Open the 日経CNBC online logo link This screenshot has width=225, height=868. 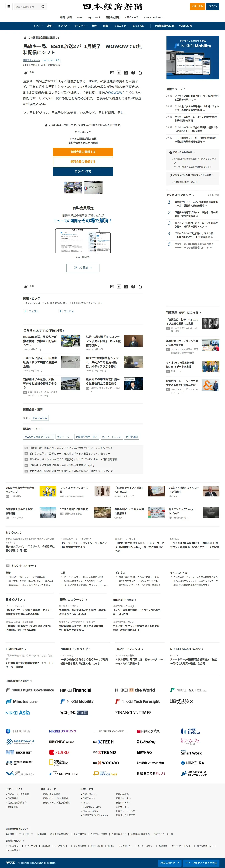click(61, 742)
